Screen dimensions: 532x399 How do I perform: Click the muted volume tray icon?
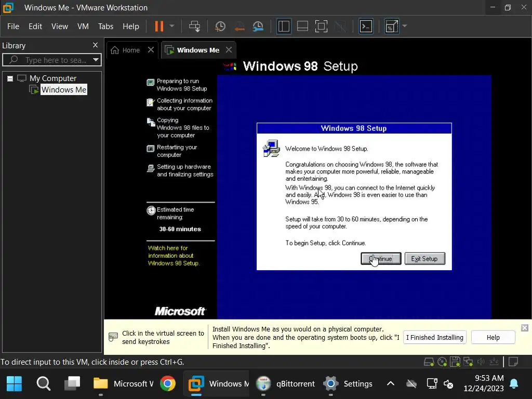448,384
